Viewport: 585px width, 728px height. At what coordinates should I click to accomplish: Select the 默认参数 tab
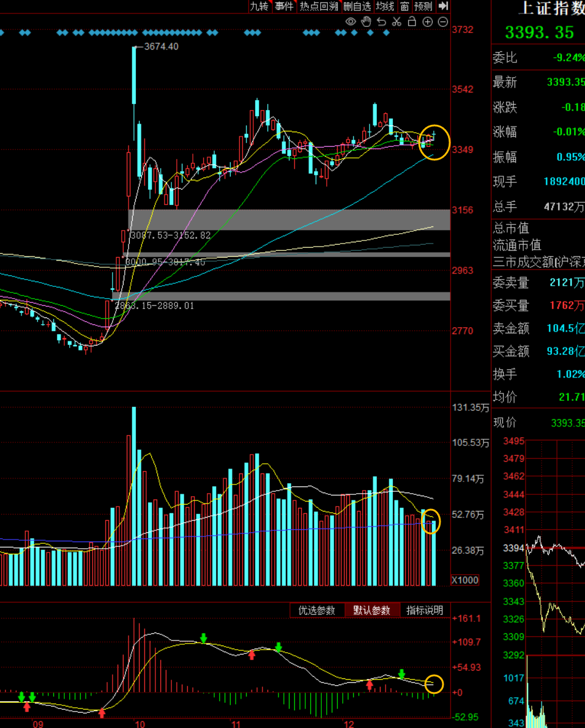click(x=371, y=611)
